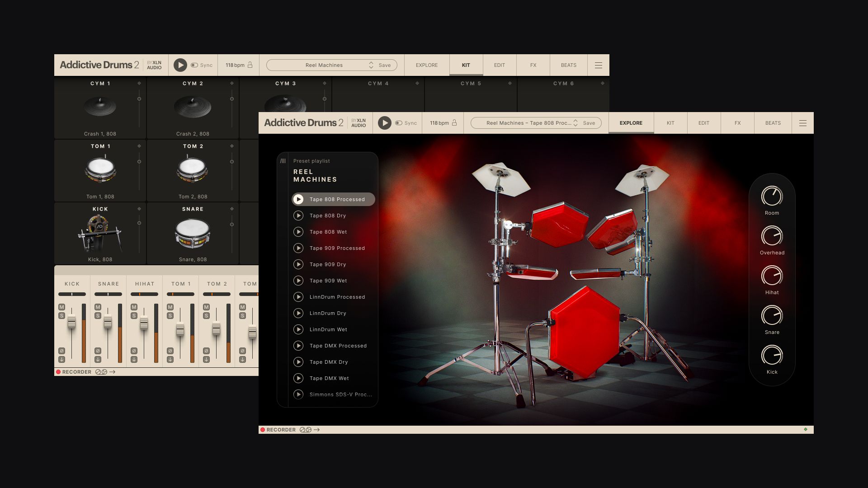
Task: Open TOM 1 slot options diamond
Action: 139,146
